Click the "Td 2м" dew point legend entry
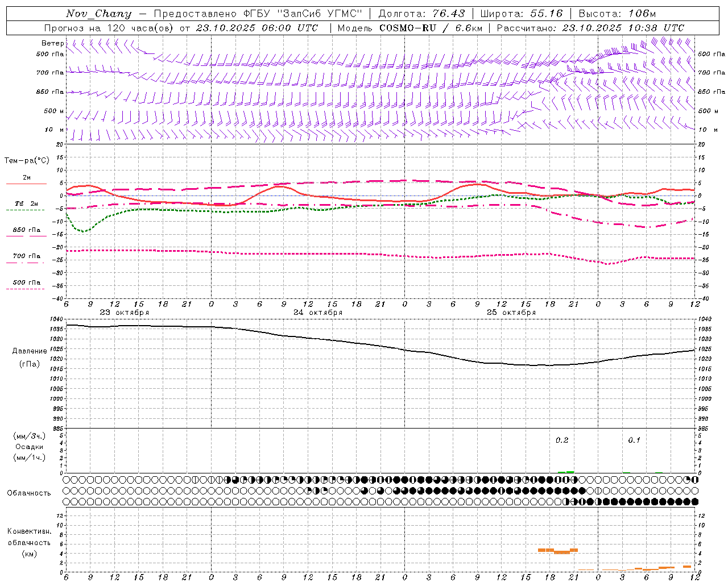 (x=27, y=203)
